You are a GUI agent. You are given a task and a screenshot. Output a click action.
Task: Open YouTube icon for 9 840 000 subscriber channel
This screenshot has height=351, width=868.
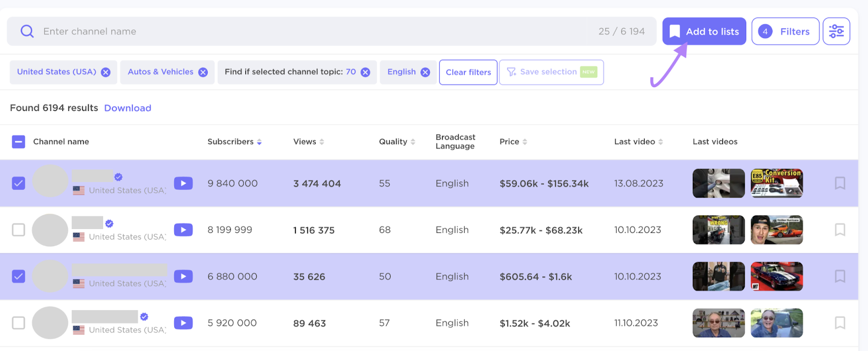click(183, 183)
